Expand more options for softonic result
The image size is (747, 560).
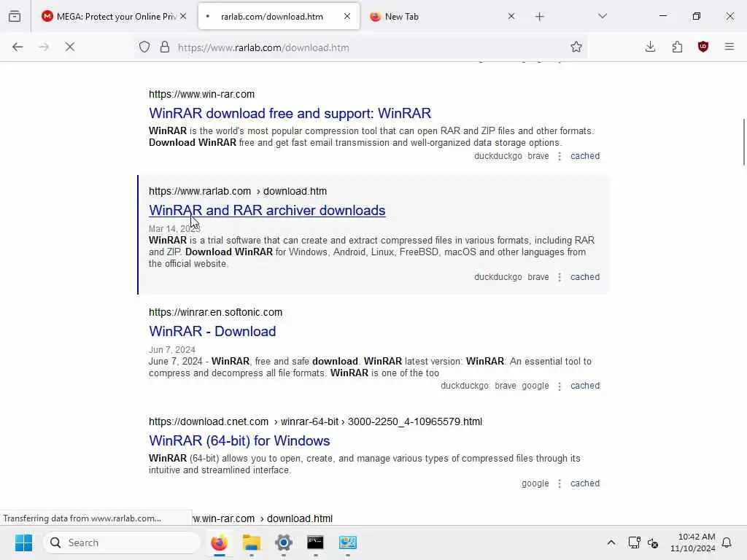[x=560, y=386]
